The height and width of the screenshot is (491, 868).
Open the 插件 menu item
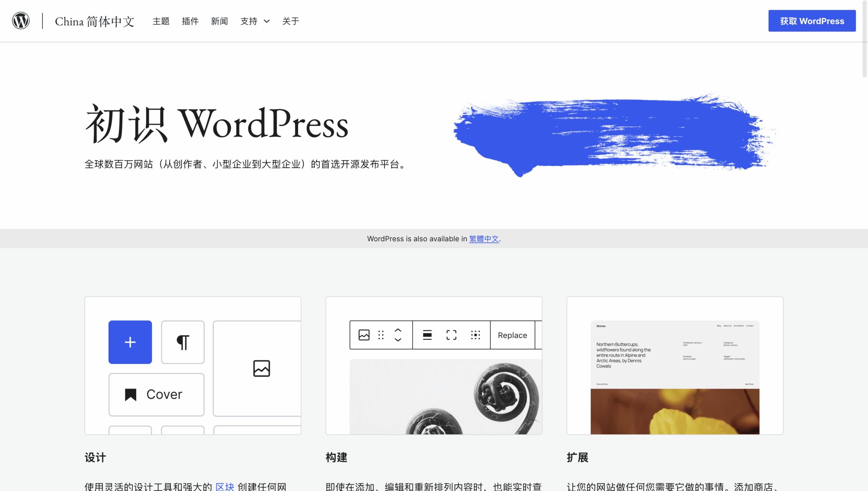pyautogui.click(x=190, y=21)
